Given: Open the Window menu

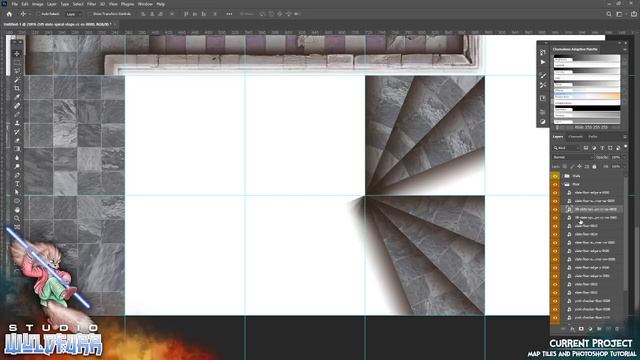Looking at the screenshot, I should (145, 4).
